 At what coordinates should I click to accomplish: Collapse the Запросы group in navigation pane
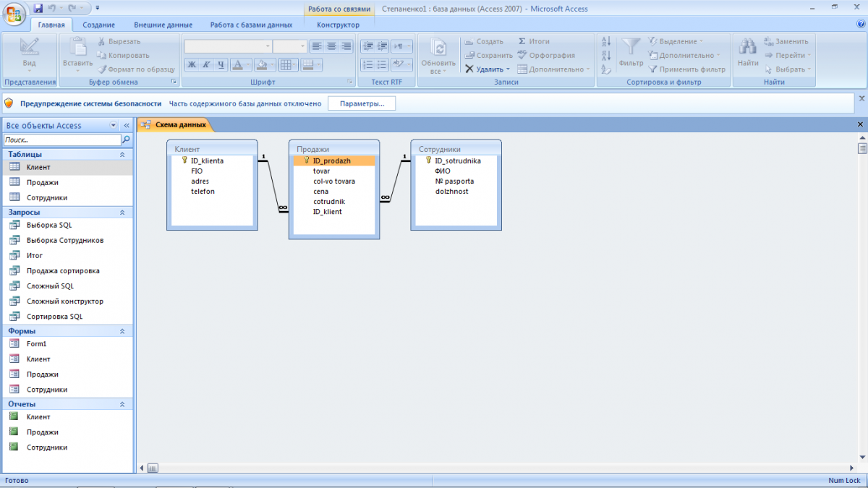coord(122,213)
